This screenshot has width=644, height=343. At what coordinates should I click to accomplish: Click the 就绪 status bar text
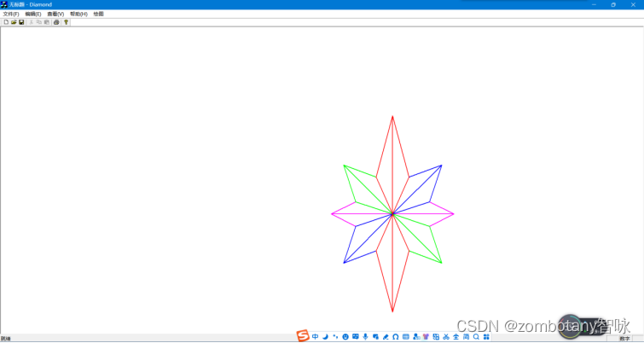coord(6,339)
